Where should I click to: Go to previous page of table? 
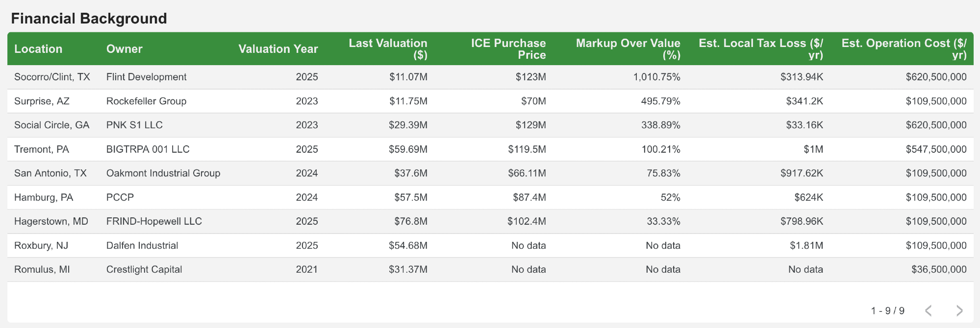pyautogui.click(x=928, y=311)
